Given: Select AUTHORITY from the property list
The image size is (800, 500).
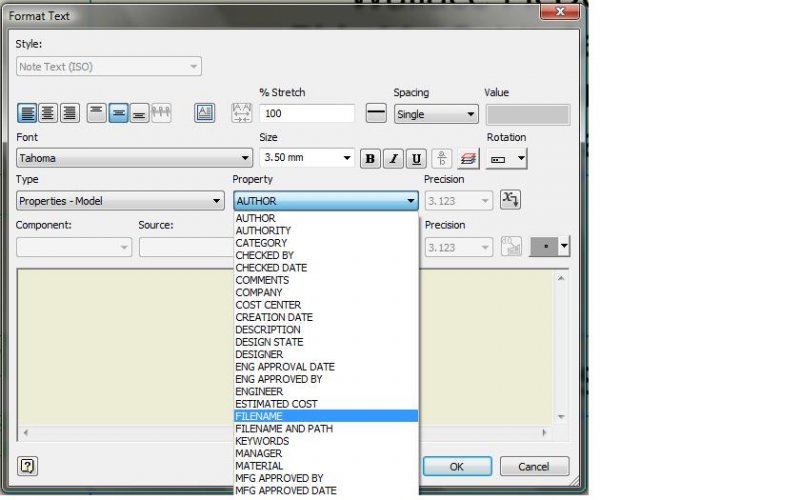Looking at the screenshot, I should click(326, 231).
